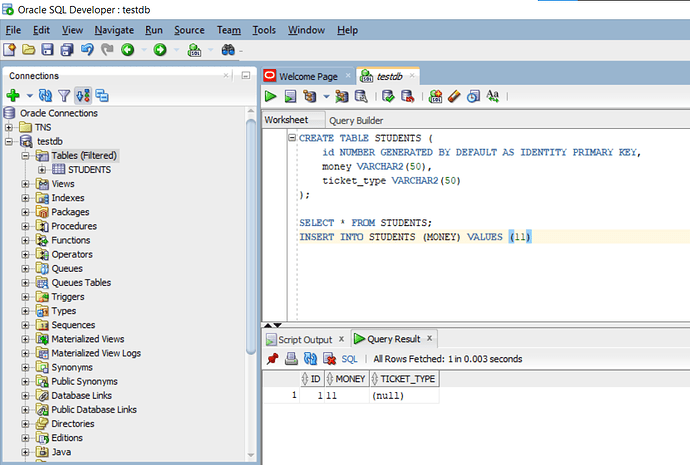
Task: Click the binoculars Find DB Object icon
Action: point(228,50)
